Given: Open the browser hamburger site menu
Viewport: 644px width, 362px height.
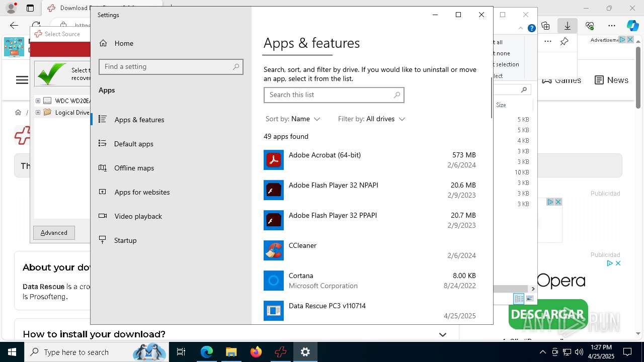Looking at the screenshot, I should [22, 80].
